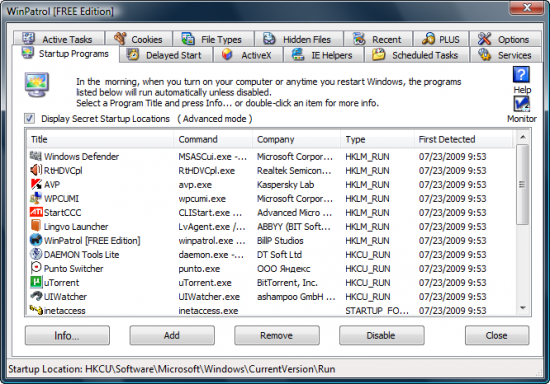Click the WPCUMI row icon
This screenshot has height=384, width=550.
(35, 198)
